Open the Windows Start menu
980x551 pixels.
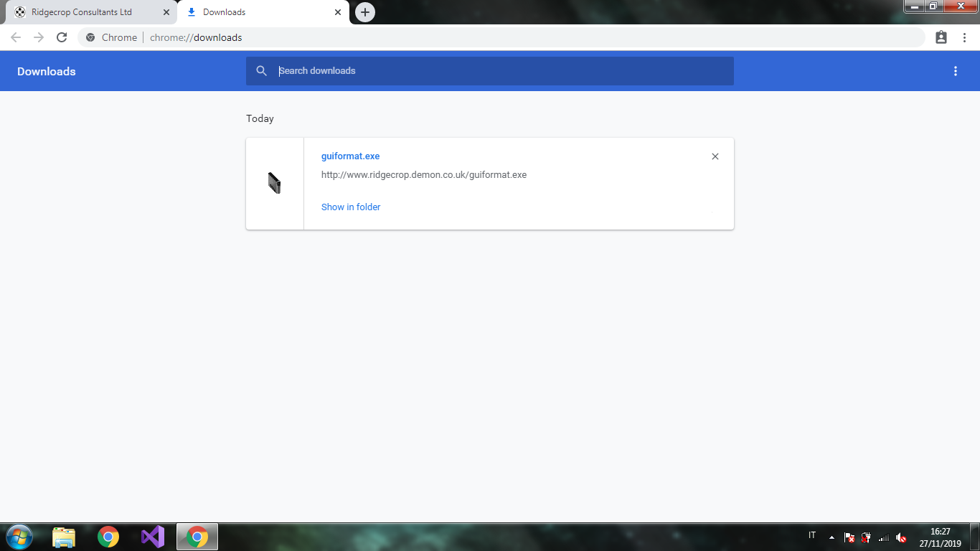pyautogui.click(x=19, y=537)
